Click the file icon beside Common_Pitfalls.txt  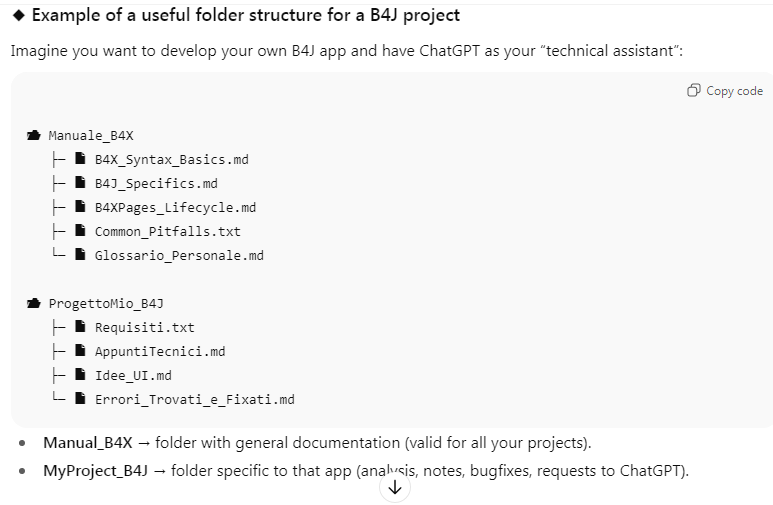(80, 232)
